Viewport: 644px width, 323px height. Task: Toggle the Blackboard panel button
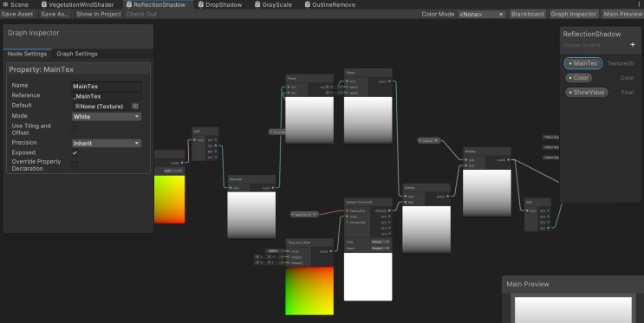pos(527,14)
